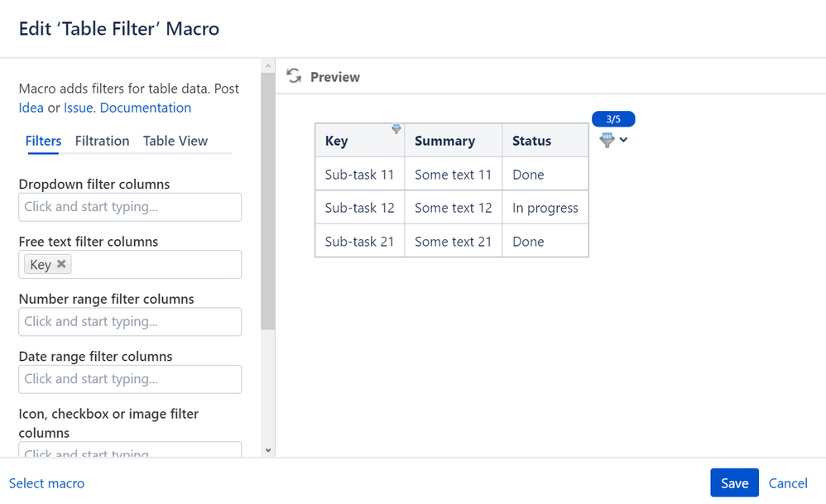Expand the filter menu chevron next to funnel
This screenshot has width=826, height=504.
pos(623,140)
